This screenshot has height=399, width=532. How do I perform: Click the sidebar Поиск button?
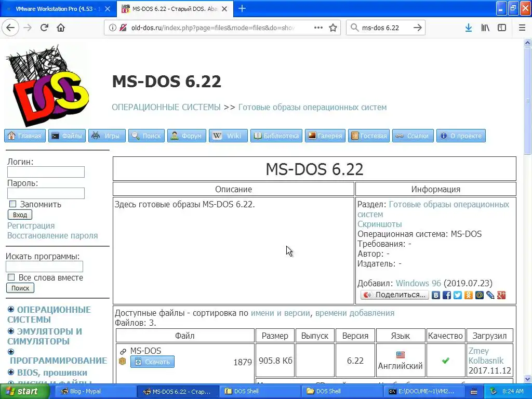pos(20,288)
